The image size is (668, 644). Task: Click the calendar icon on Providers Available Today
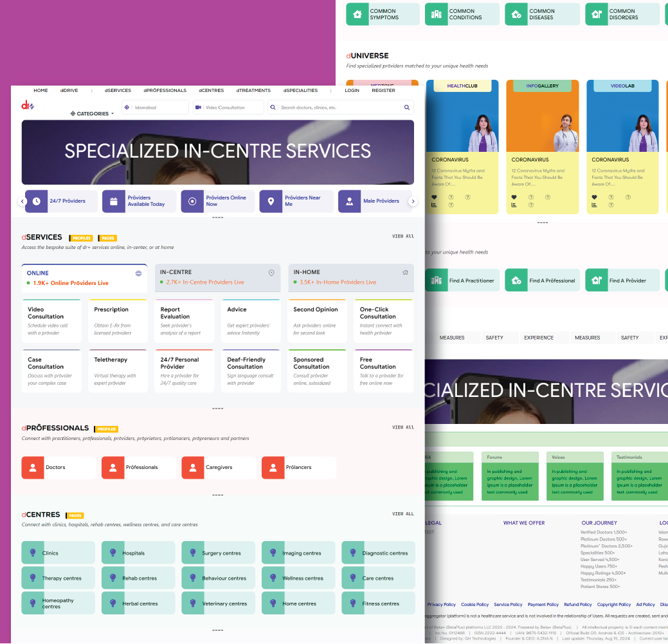coord(114,201)
